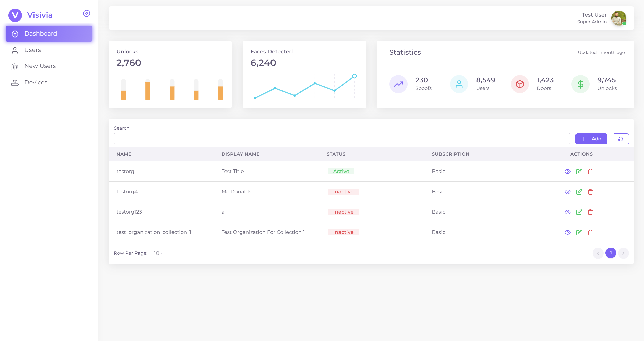Go to next page with right chevron
644x341 pixels.
623,253
